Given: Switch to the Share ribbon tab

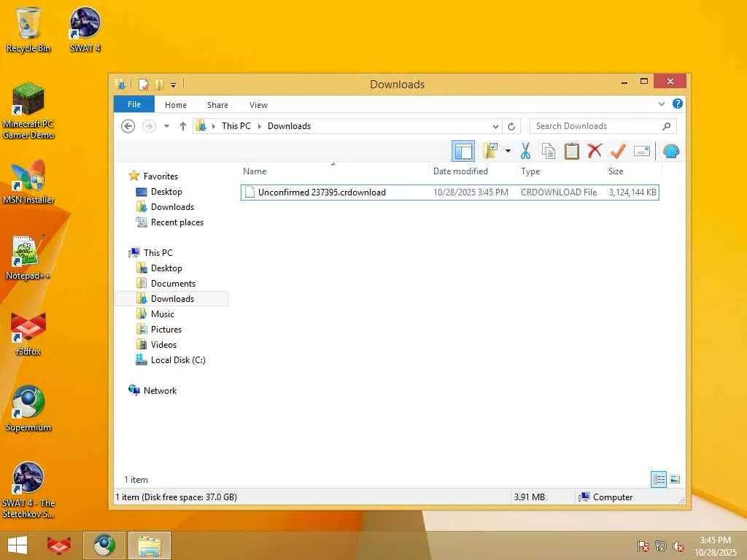Looking at the screenshot, I should click(x=217, y=105).
